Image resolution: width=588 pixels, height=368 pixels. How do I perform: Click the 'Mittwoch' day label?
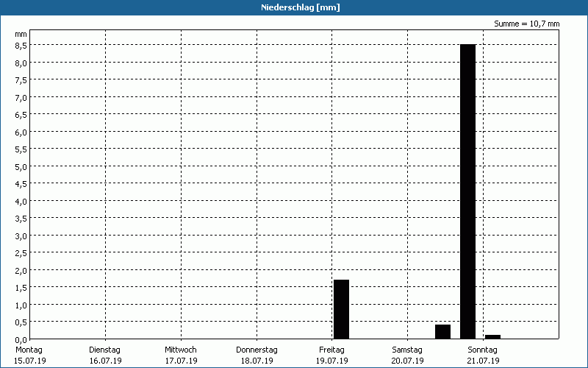[181, 350]
